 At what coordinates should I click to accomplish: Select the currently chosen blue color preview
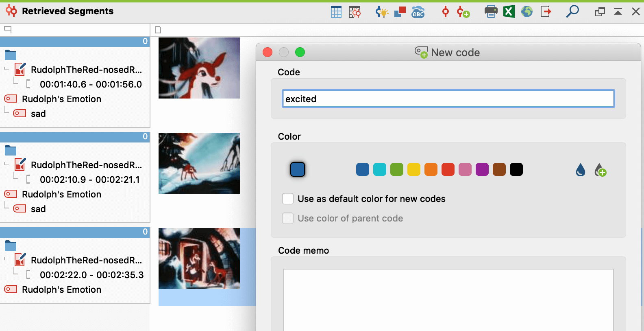[x=298, y=169]
